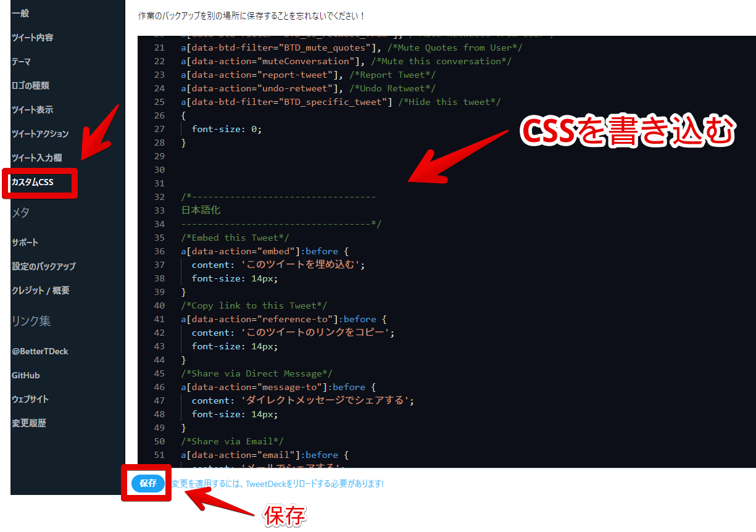Screen dimensions: 756x532
Task: Click a[data-action="undo-retweet"] selector line
Action: (262, 88)
